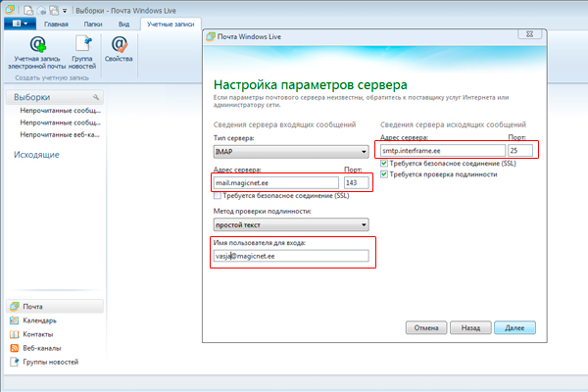Open the blue application menu button
The width and height of the screenshot is (588, 392).
pyautogui.click(x=20, y=24)
